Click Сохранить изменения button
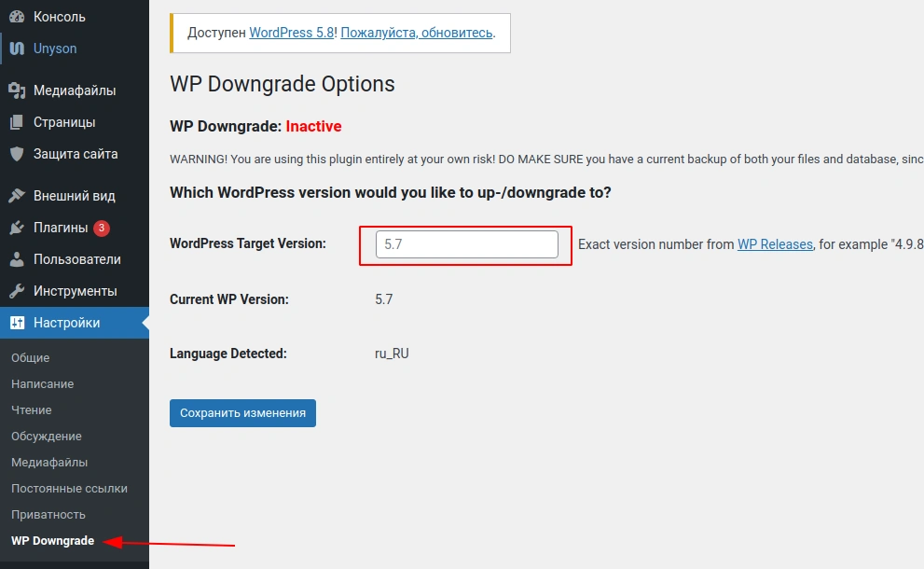The image size is (924, 569). point(242,412)
